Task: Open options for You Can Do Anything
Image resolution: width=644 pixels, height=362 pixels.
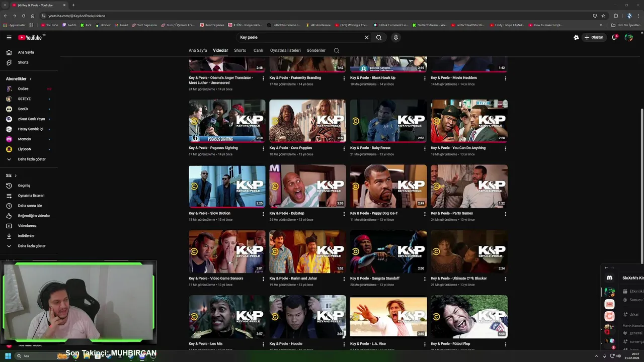Action: pos(506,148)
